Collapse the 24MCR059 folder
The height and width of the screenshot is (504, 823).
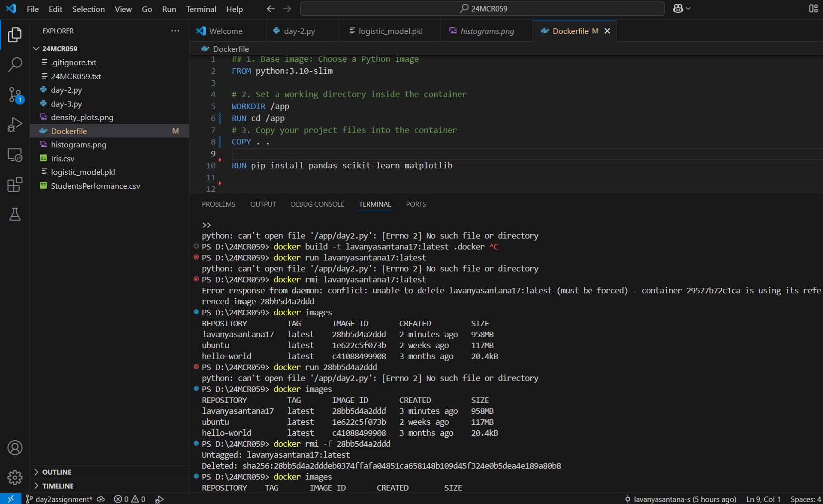[x=109, y=49]
